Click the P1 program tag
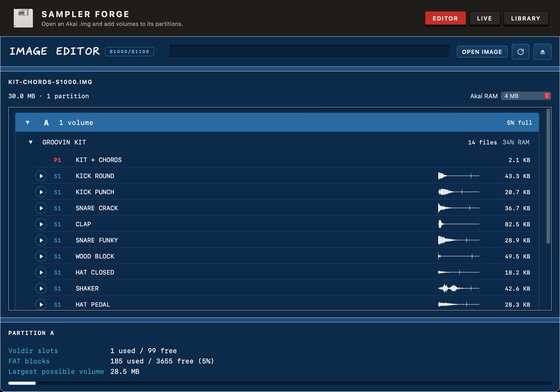Viewport: 560px width, 392px height. click(57, 160)
